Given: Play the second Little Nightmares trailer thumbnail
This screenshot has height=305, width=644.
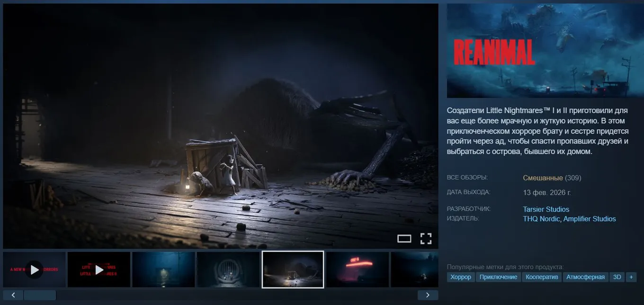Looking at the screenshot, I should [x=99, y=269].
